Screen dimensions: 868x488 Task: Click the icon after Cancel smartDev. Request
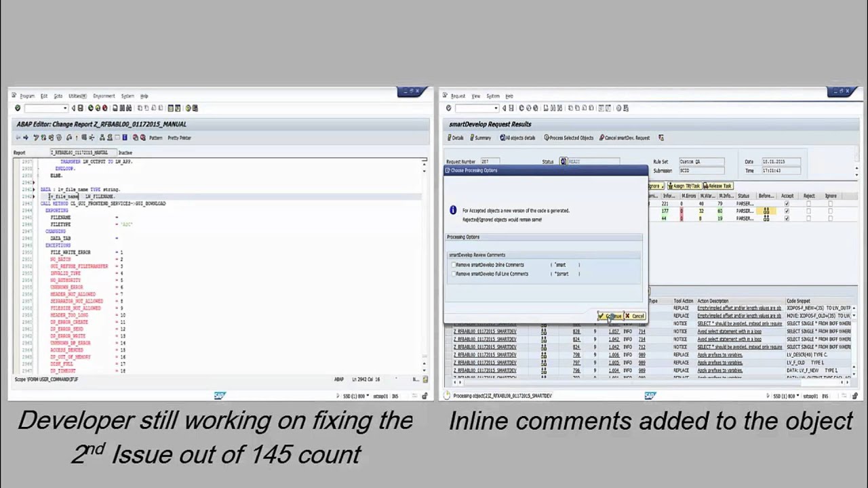661,138
